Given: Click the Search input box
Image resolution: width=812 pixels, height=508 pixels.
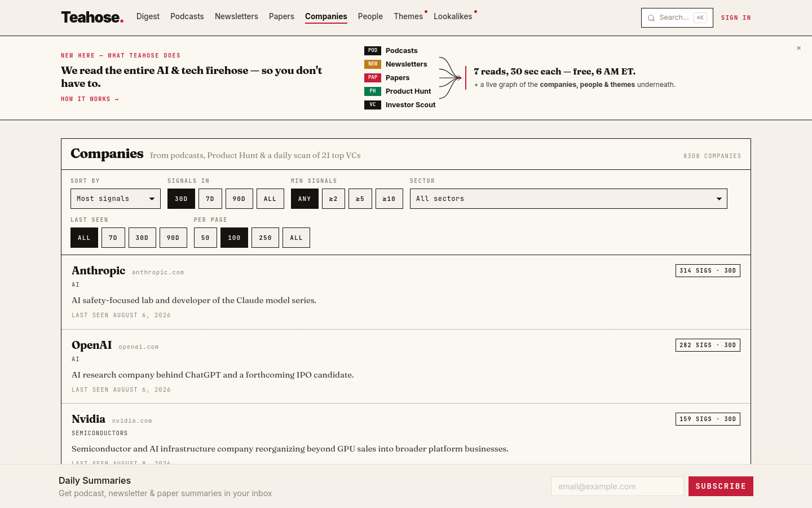Looking at the screenshot, I should (677, 18).
